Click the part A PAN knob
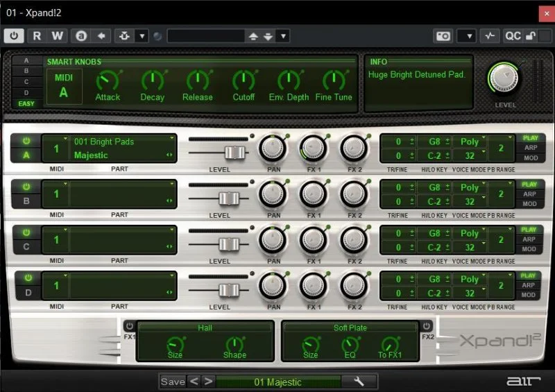 [273, 148]
